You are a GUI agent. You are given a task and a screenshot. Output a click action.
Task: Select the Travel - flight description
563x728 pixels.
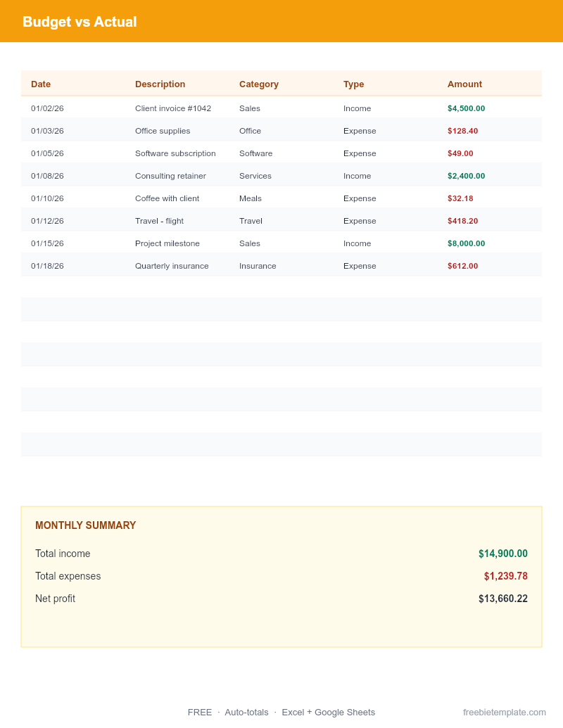pyautogui.click(x=159, y=221)
